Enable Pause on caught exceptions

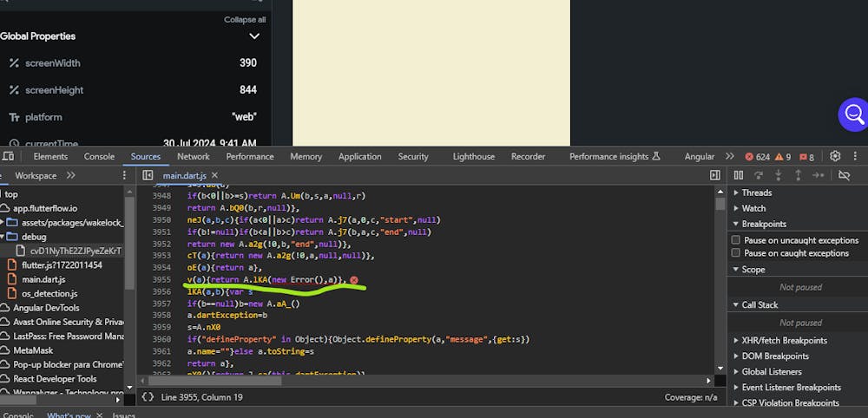[x=736, y=253]
